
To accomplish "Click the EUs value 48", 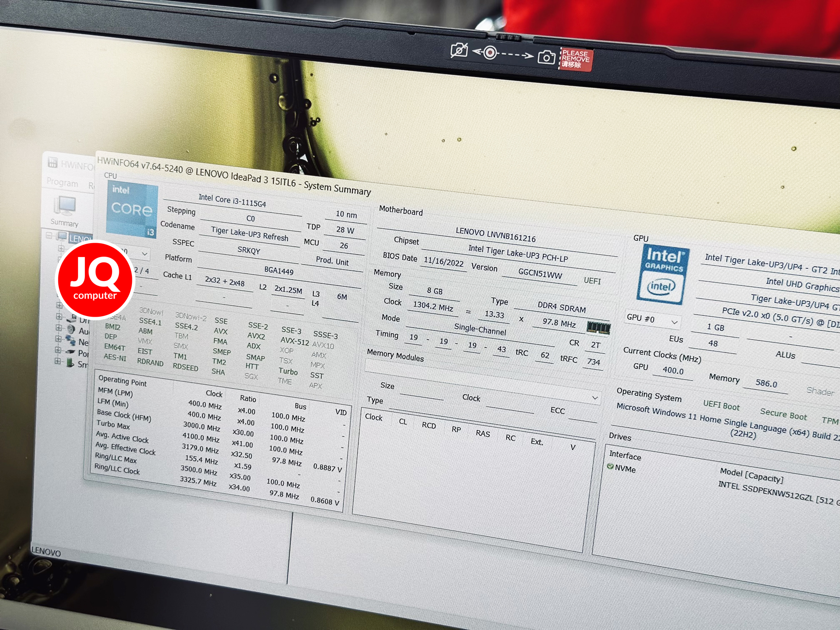I will point(713,343).
